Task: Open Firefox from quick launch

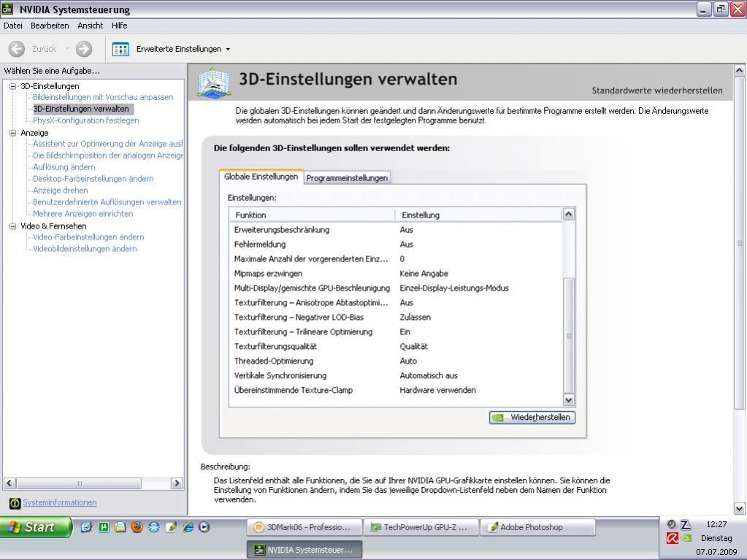Action: point(137,527)
